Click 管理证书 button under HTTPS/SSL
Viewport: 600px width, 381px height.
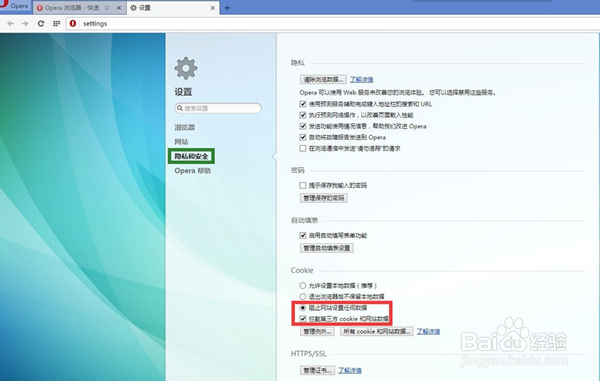coord(317,370)
